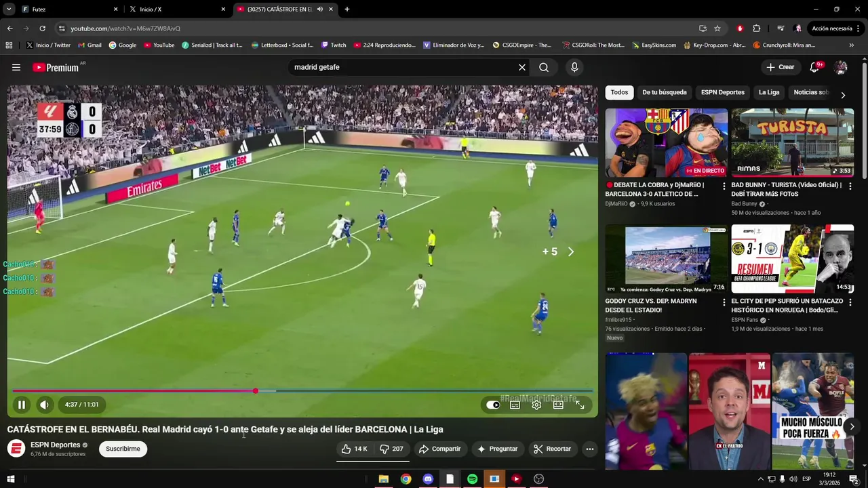Open options for the DEBATE LA COBRA video
This screenshot has width=868, height=488.
coord(724,186)
